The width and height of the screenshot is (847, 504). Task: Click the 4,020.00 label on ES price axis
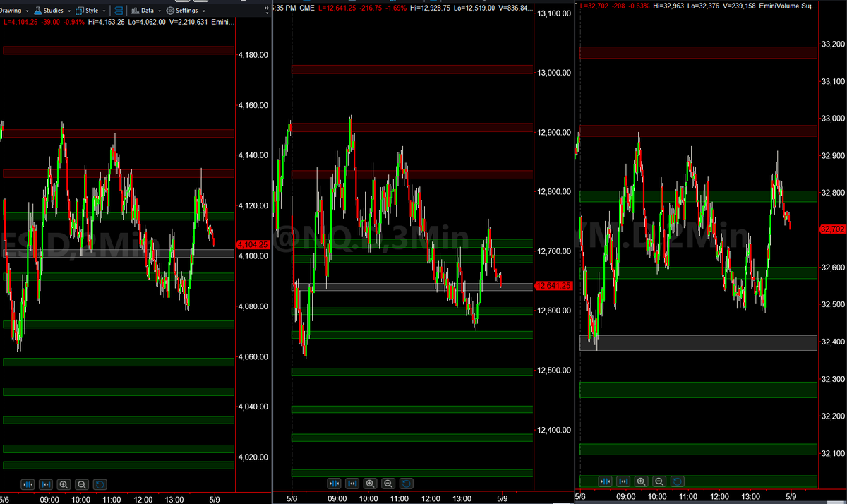[x=252, y=457]
